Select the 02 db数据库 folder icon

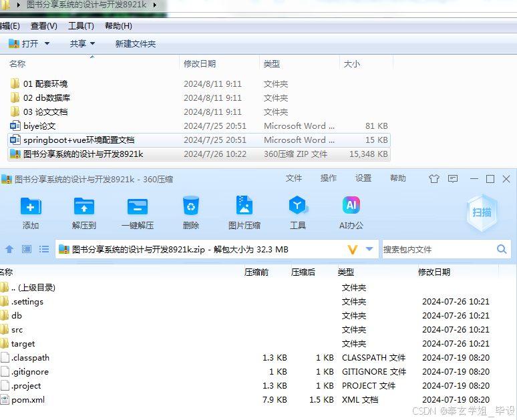(x=15, y=97)
